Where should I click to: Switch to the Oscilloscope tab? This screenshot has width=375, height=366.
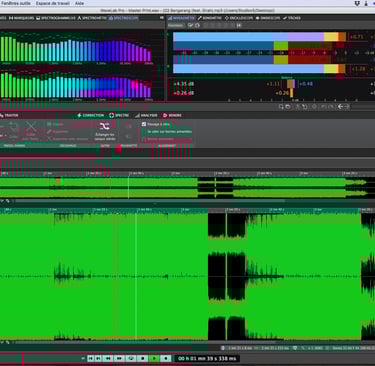click(239, 18)
